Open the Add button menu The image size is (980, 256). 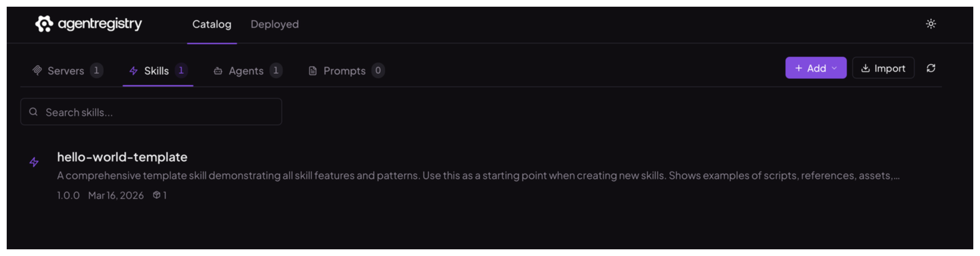tap(816, 68)
